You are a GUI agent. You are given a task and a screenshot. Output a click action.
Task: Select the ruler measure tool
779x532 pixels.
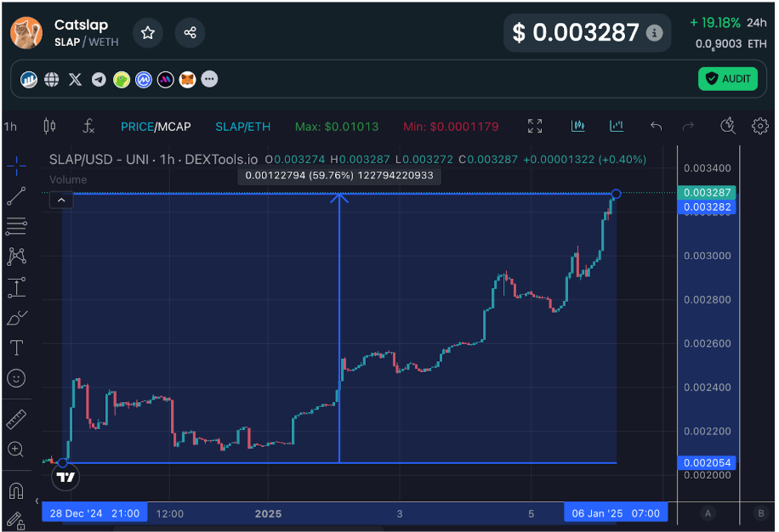16,419
